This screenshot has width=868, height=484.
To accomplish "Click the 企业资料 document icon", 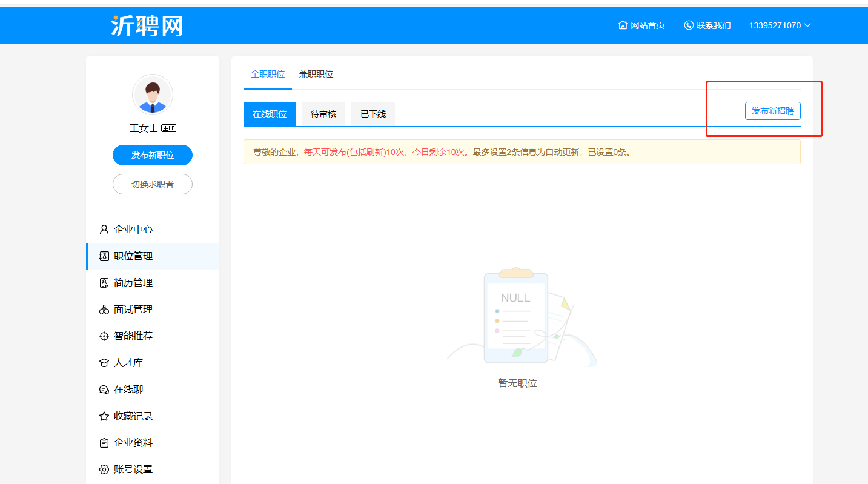I will tap(104, 443).
